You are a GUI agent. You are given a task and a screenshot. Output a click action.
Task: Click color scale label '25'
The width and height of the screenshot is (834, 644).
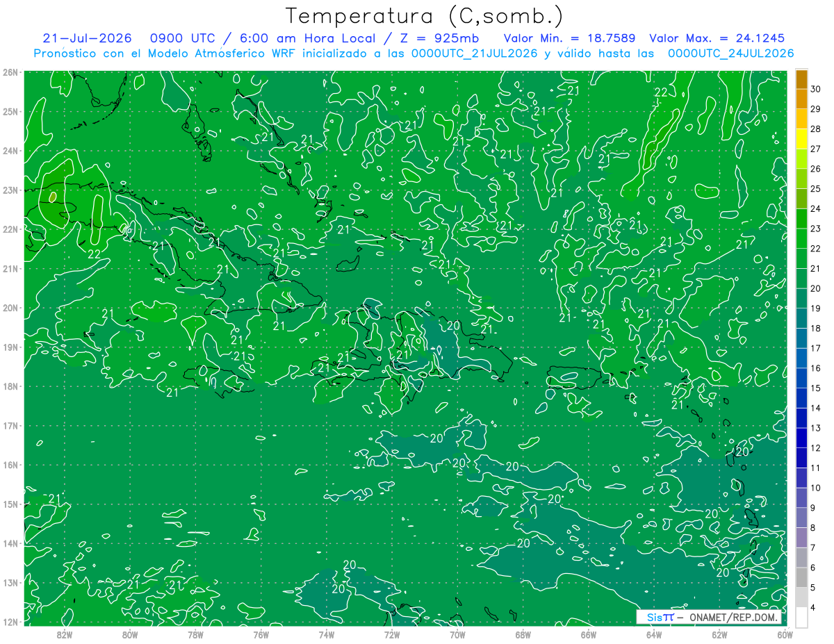pos(816,188)
